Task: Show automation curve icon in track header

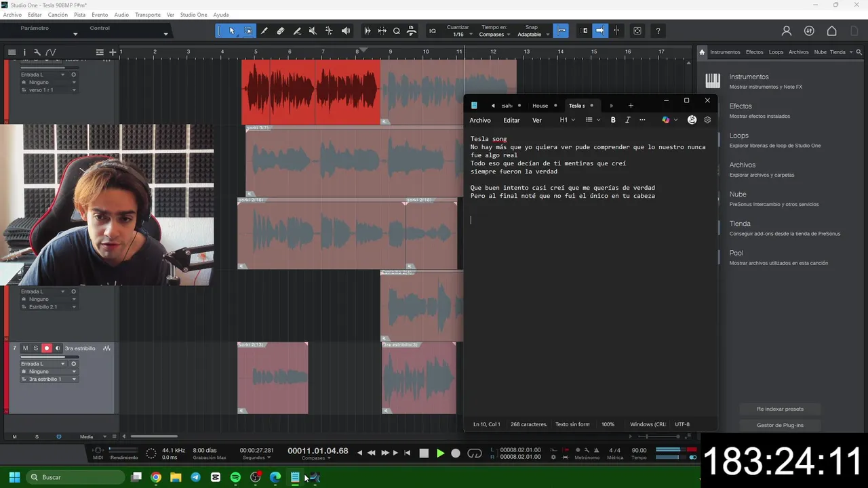Action: coord(51,52)
